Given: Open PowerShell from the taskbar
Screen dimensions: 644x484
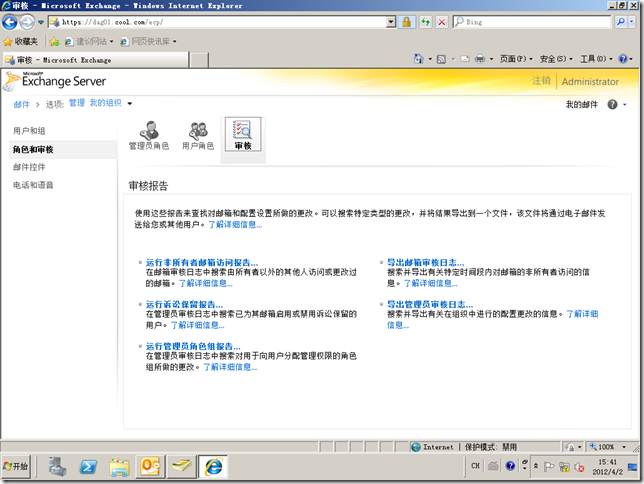Looking at the screenshot, I should pyautogui.click(x=88, y=466).
